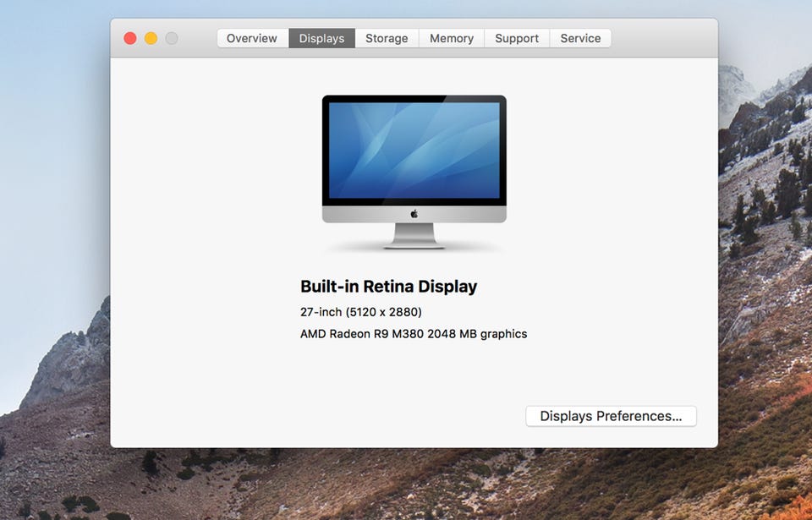812x520 pixels.
Task: Close the About This Mac window
Action: (x=130, y=38)
